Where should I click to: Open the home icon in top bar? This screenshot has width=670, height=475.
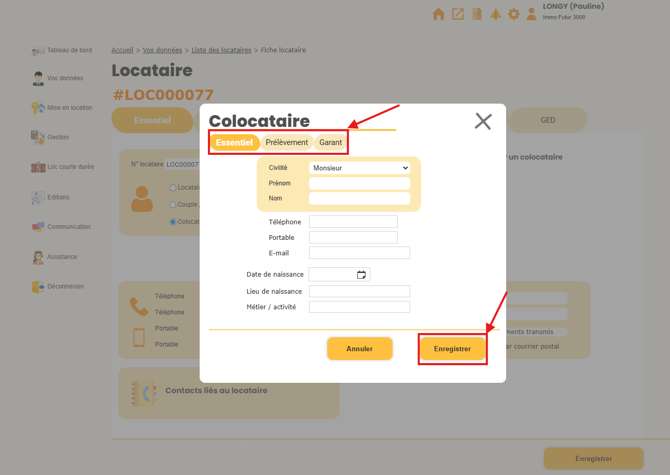438,14
